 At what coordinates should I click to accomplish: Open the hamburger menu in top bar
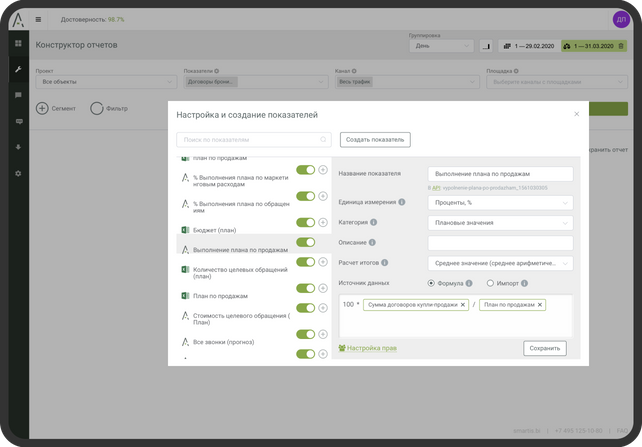(x=38, y=19)
